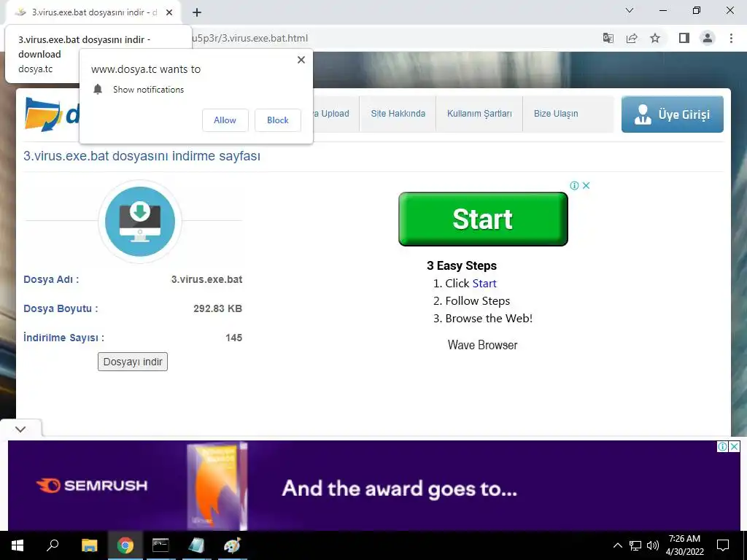747x560 pixels.
Task: Open the volume tray icon
Action: (652, 545)
